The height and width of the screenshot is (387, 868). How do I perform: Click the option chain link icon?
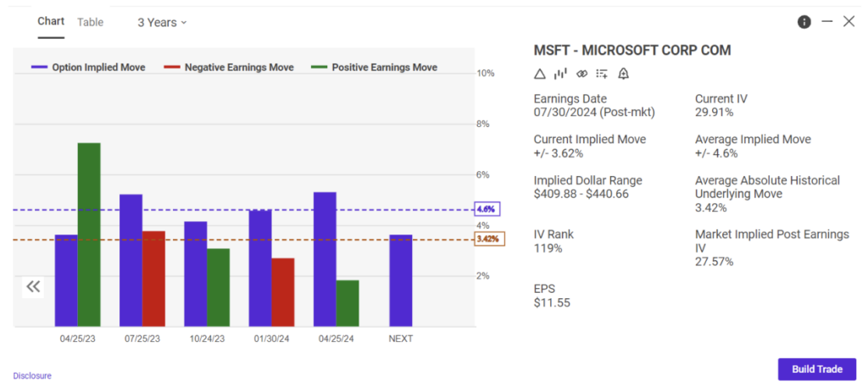pos(581,74)
